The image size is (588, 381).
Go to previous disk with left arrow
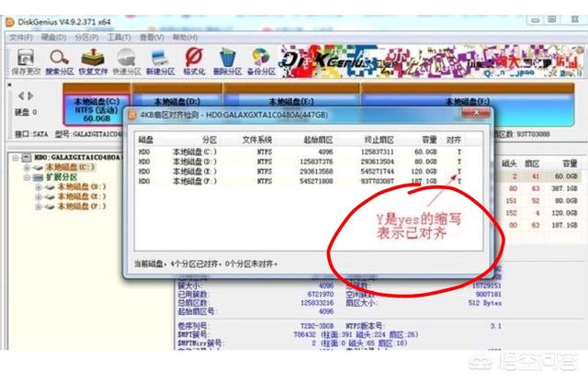click(x=21, y=95)
